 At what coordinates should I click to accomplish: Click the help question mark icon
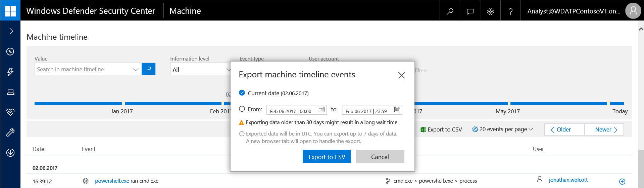[x=510, y=11]
